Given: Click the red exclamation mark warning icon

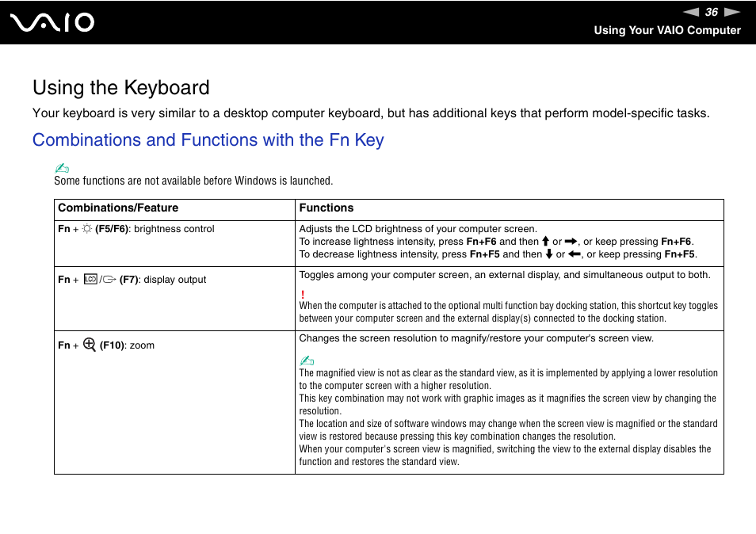Looking at the screenshot, I should pyautogui.click(x=302, y=295).
